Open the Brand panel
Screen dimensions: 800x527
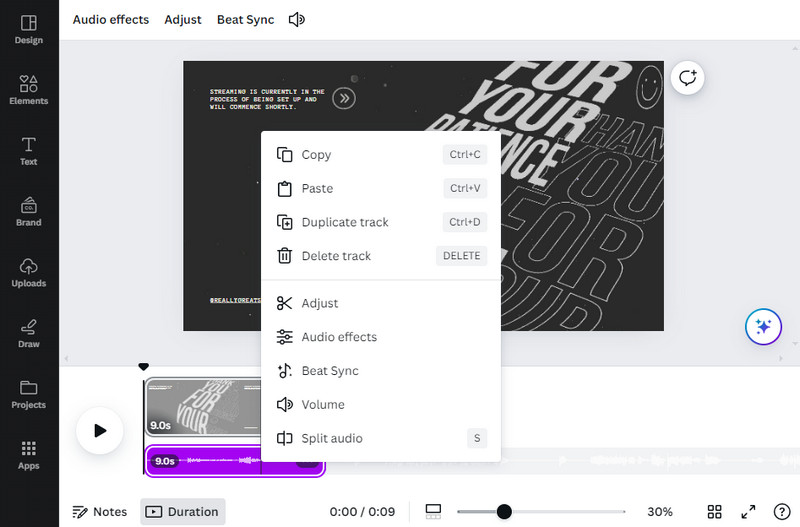29,212
